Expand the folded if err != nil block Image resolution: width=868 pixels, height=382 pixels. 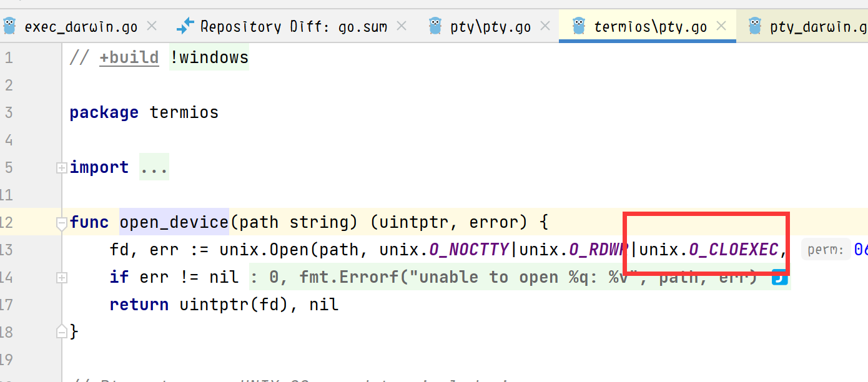coord(61,278)
